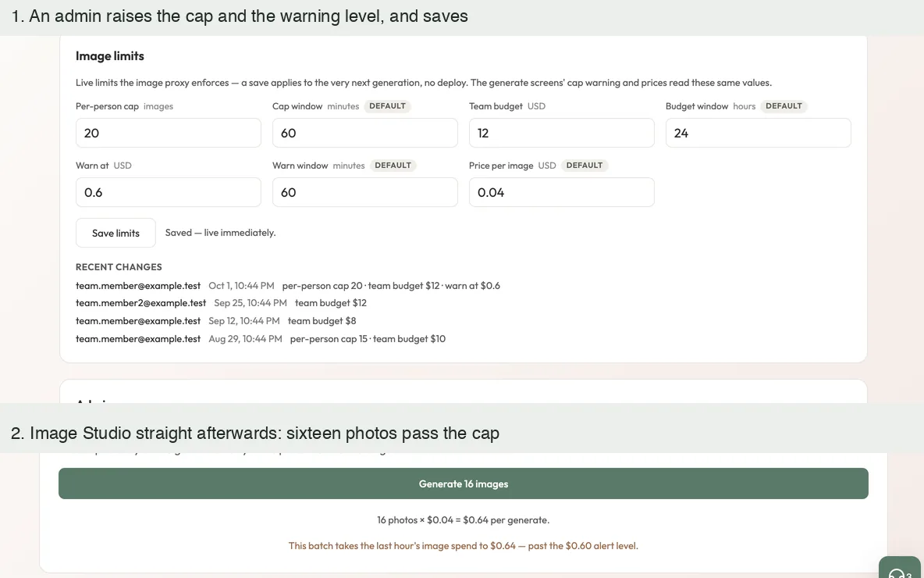Click team.member2@example.test in recent changes
This screenshot has width=924, height=578.
(x=140, y=303)
